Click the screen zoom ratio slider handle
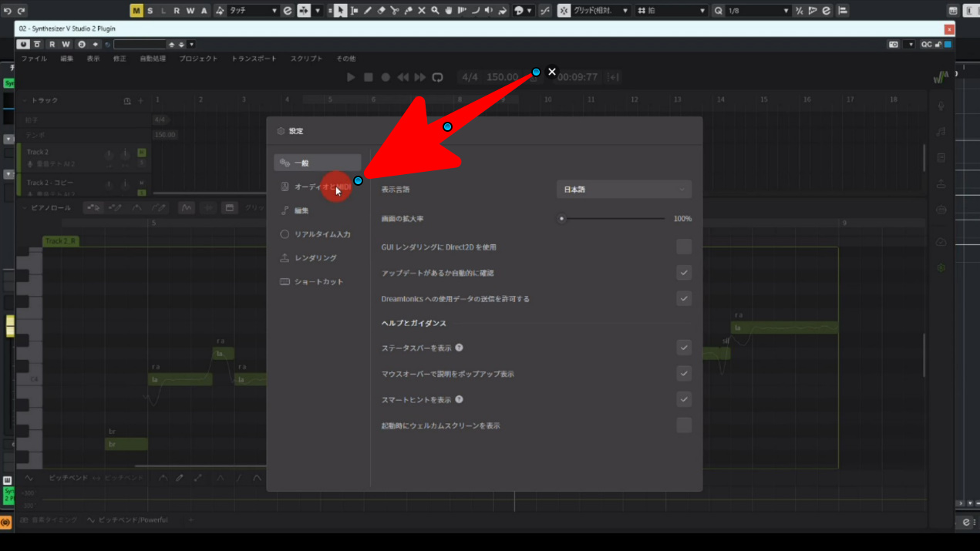Screen dimensions: 980x551 [x=561, y=219]
